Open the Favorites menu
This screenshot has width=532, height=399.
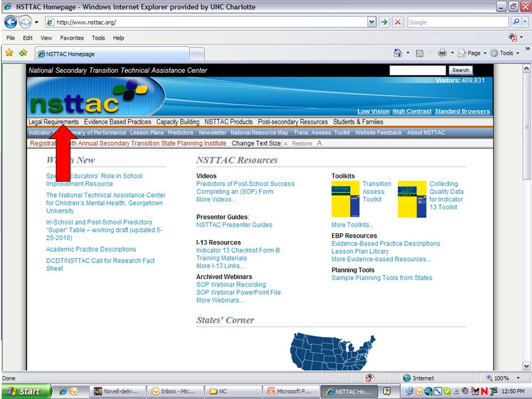72,38
